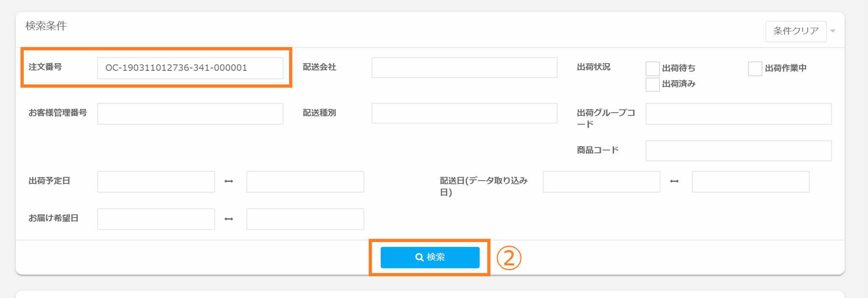Open the 配送会社 selection field
Viewport: 868px width, 298px height.
pos(464,68)
